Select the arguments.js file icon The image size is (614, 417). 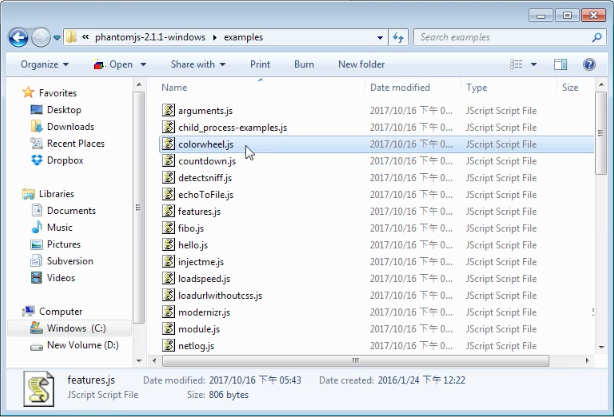(x=168, y=110)
